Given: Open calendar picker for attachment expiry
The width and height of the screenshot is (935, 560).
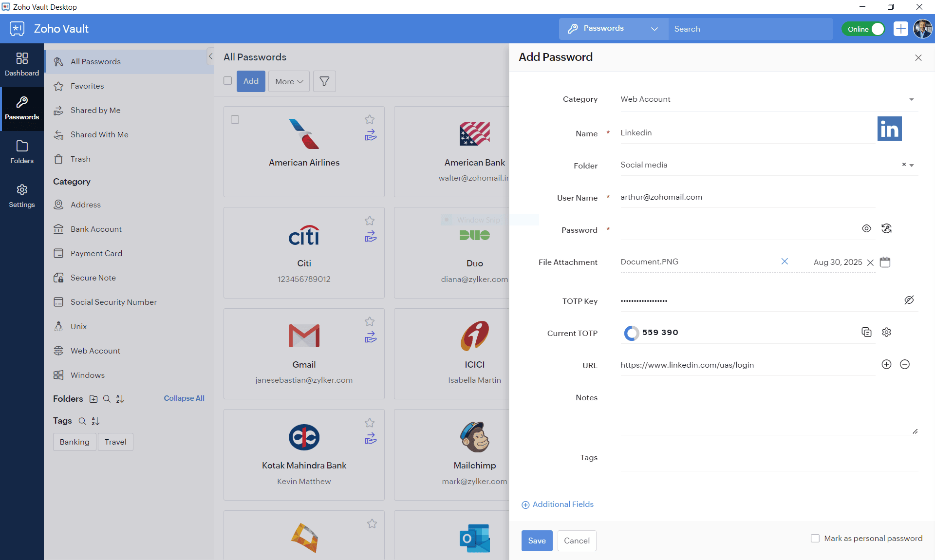Looking at the screenshot, I should coord(885,262).
